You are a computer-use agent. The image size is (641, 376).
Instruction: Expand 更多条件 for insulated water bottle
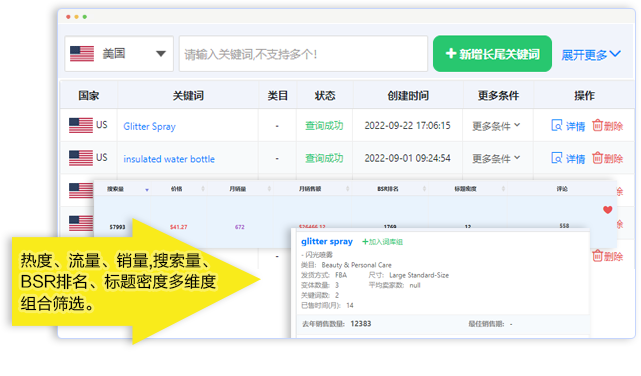click(496, 159)
